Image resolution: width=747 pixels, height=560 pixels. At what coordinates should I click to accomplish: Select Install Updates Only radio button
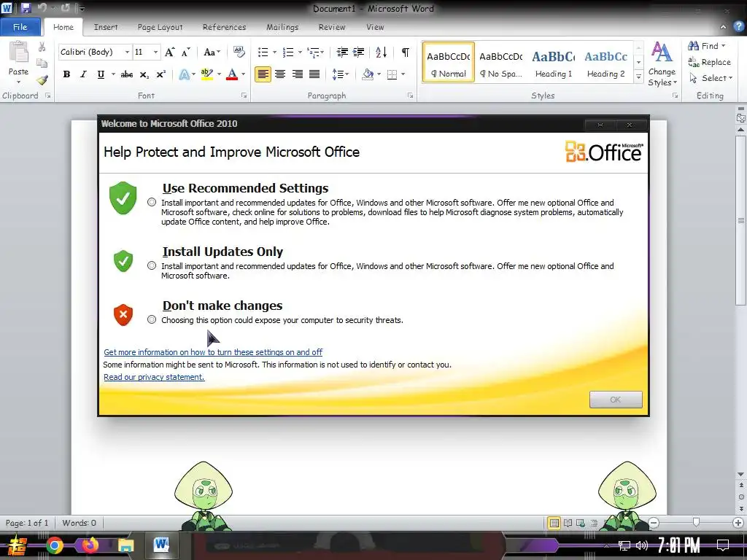point(152,265)
